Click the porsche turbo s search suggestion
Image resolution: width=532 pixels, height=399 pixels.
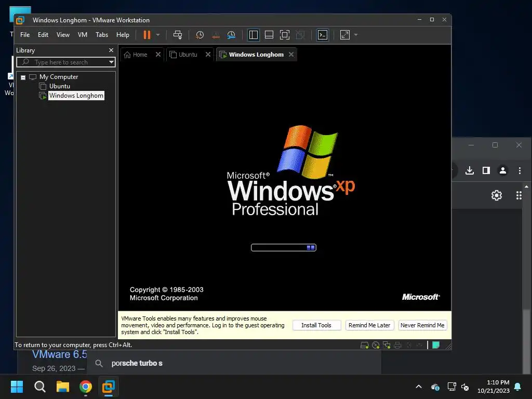(234, 363)
